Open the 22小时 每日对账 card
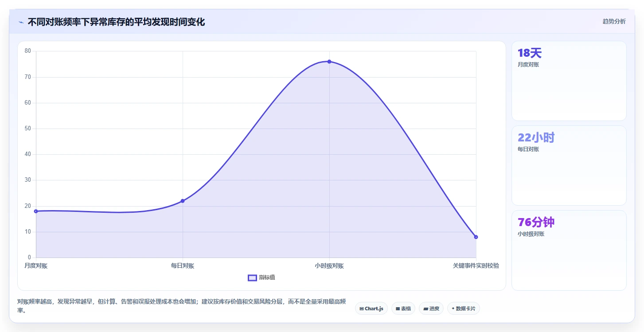644x332 pixels. [x=569, y=165]
